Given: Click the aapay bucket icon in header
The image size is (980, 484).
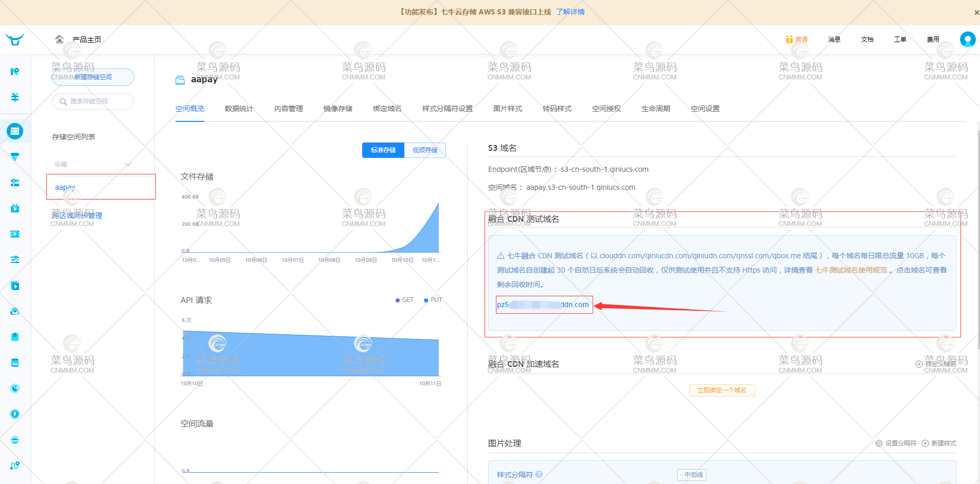Looking at the screenshot, I should (180, 80).
